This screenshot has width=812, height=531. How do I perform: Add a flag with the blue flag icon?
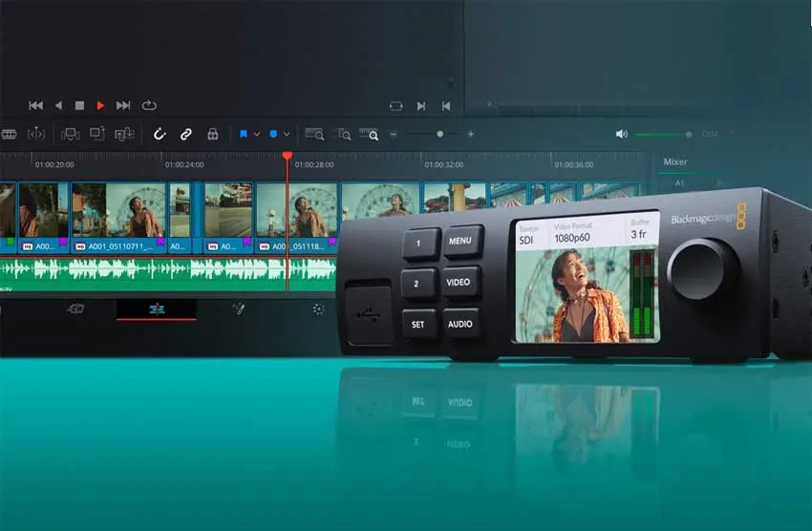coord(243,134)
